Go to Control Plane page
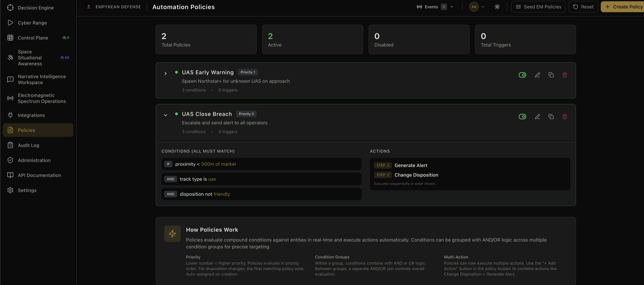 coord(38,38)
